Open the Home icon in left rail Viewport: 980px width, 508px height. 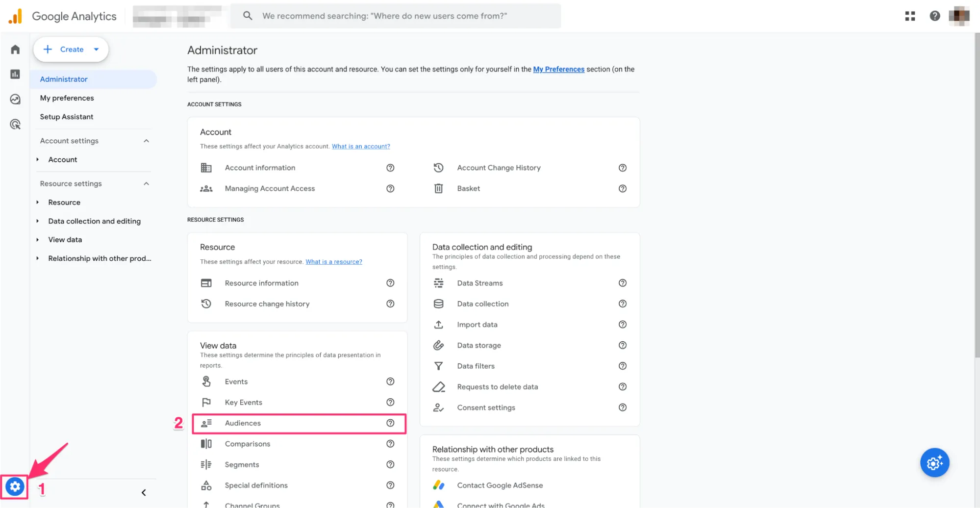pos(15,50)
